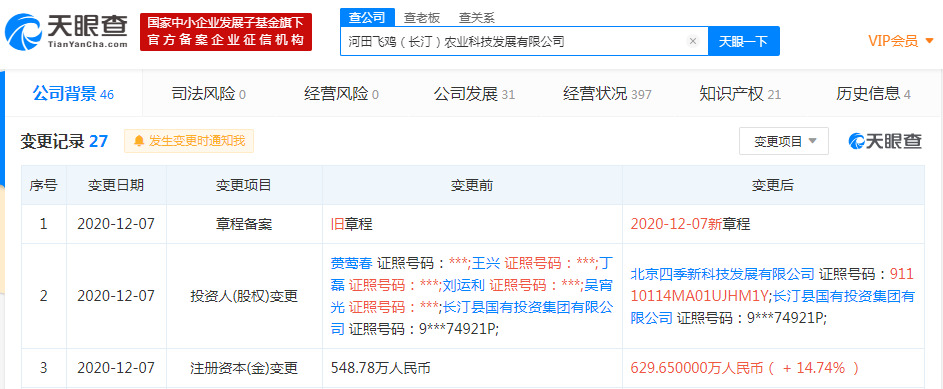This screenshot has height=389, width=943.
Task: Click the red 国家中小企业发展子基金旗下 banner
Action: click(x=226, y=32)
